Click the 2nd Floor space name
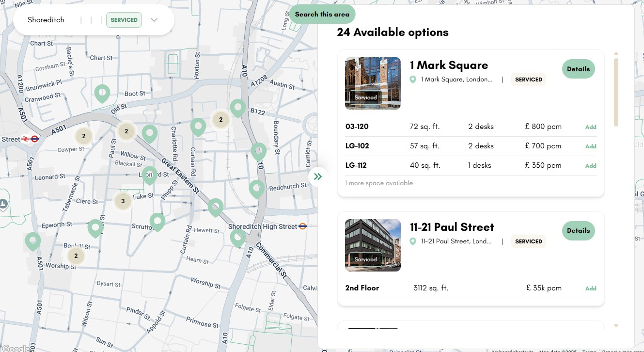This screenshot has width=644, height=352. tap(362, 288)
